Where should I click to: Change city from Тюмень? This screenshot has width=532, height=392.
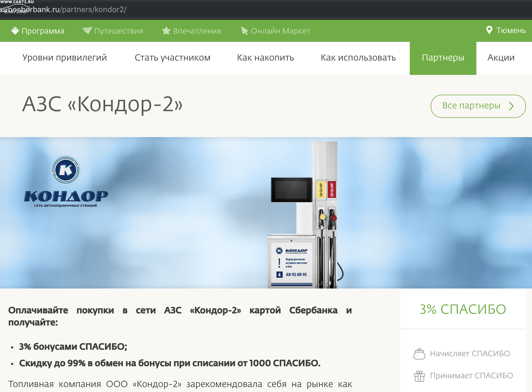[506, 30]
